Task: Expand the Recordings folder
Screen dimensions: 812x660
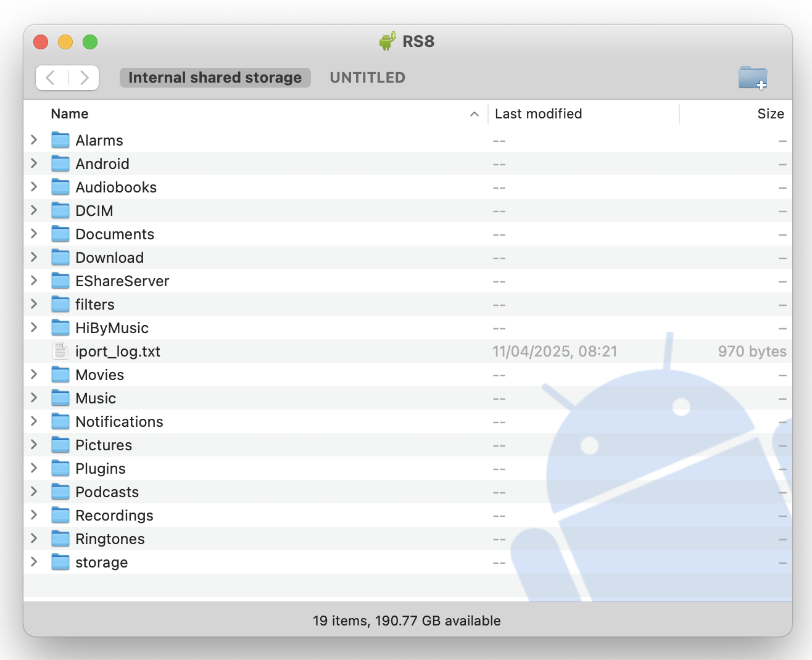Action: click(34, 515)
